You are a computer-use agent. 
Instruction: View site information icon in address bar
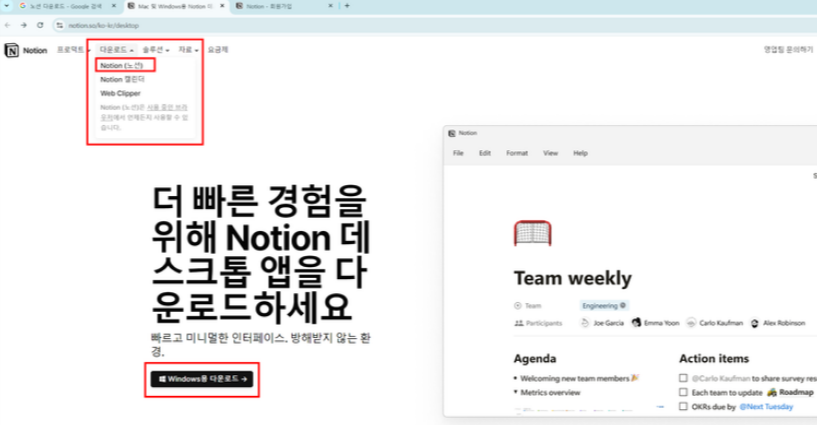click(x=59, y=25)
